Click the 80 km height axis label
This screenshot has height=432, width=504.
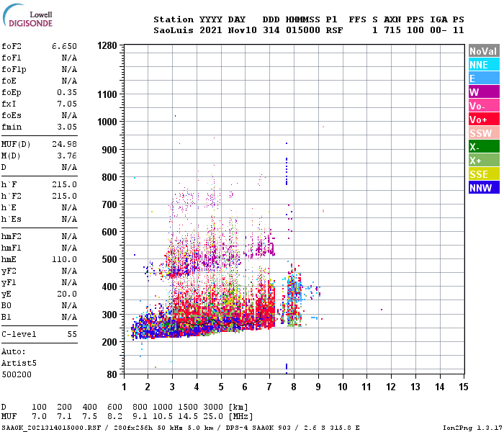pos(112,374)
